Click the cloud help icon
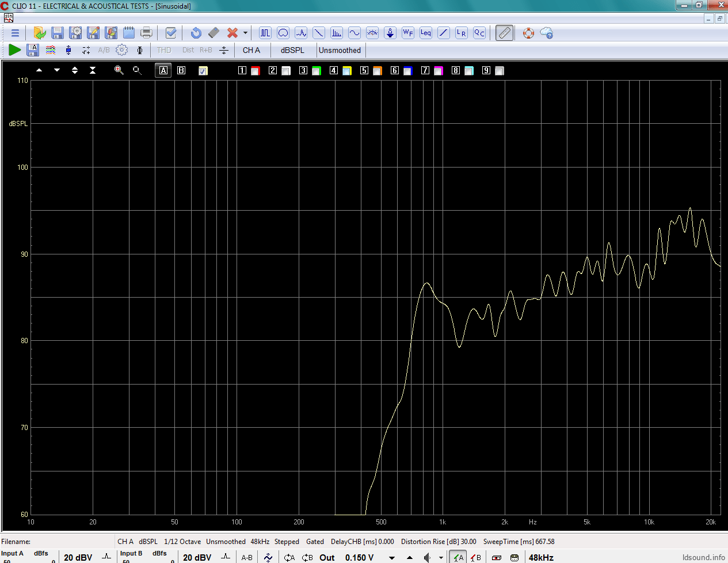The width and height of the screenshot is (728, 563). (547, 33)
